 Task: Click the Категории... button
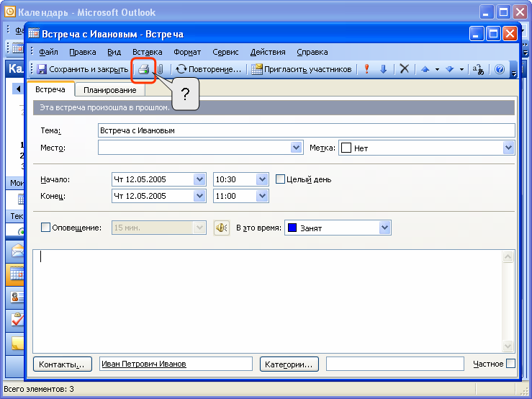click(x=289, y=364)
